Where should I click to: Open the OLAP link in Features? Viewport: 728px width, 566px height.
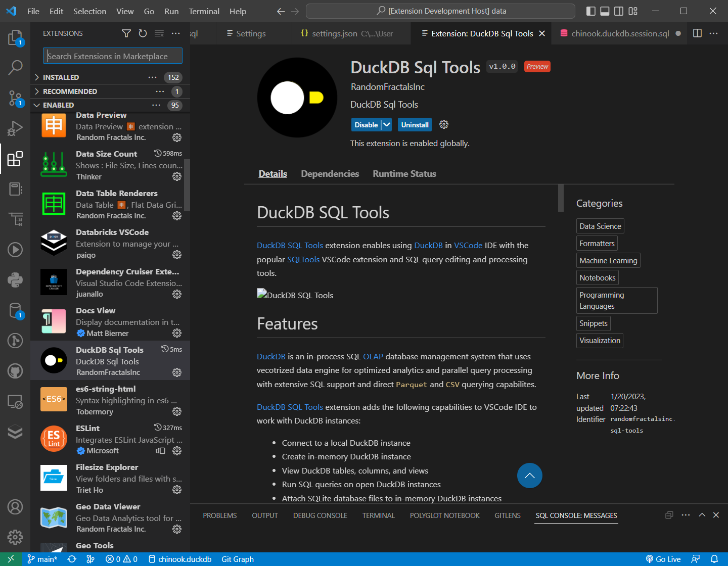click(373, 356)
